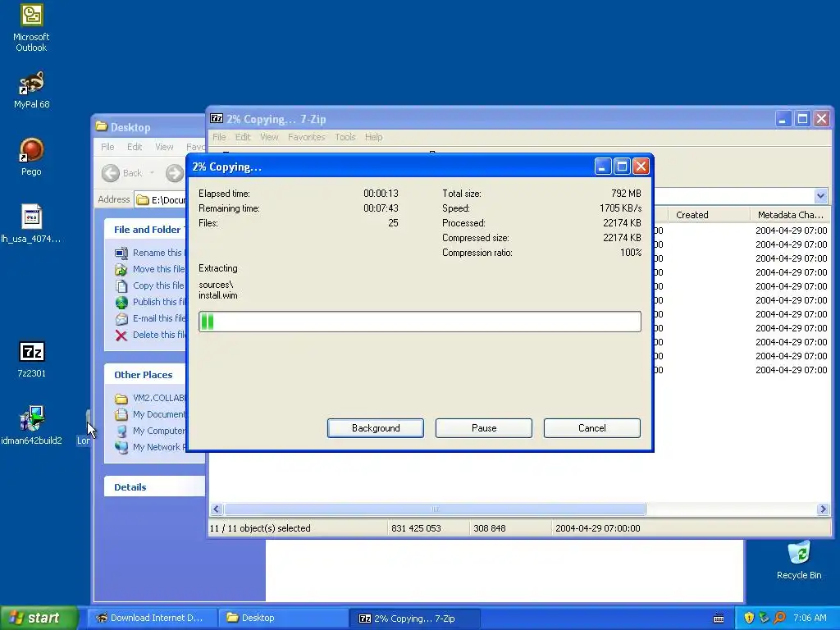
Task: Cancel the copying operation
Action: pyautogui.click(x=592, y=428)
